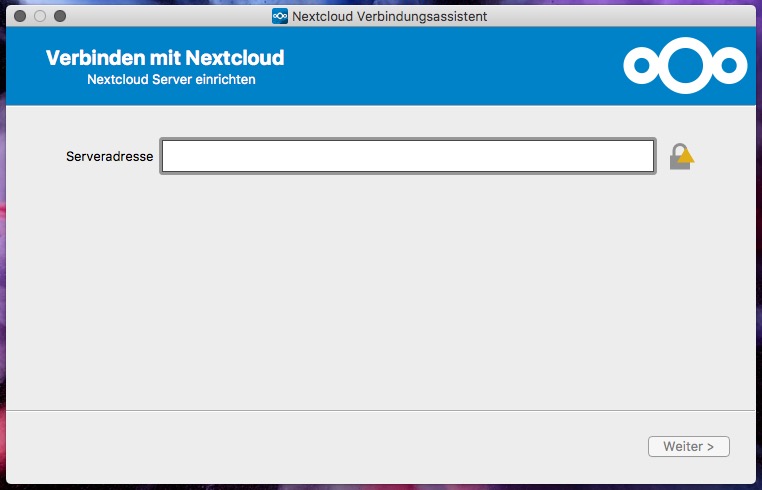Click the 'Nextcloud Verbindungsassistent' window title
The height and width of the screenshot is (490, 762).
coord(389,17)
